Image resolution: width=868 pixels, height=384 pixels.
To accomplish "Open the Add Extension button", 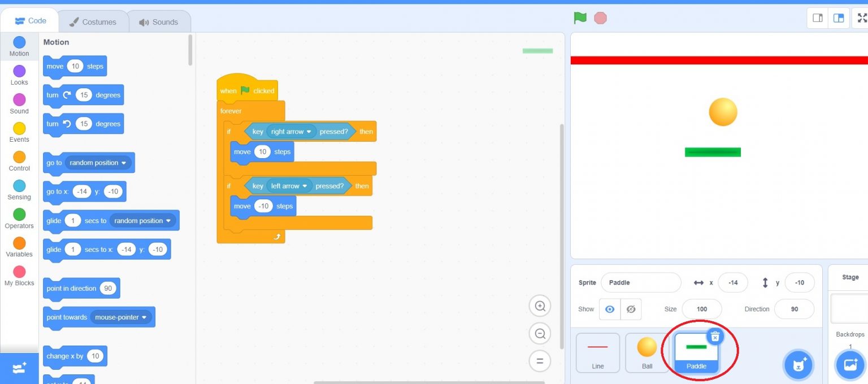I will point(19,368).
